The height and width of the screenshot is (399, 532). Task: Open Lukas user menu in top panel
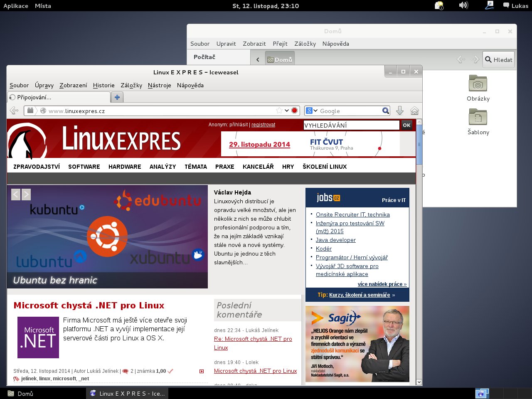point(516,5)
